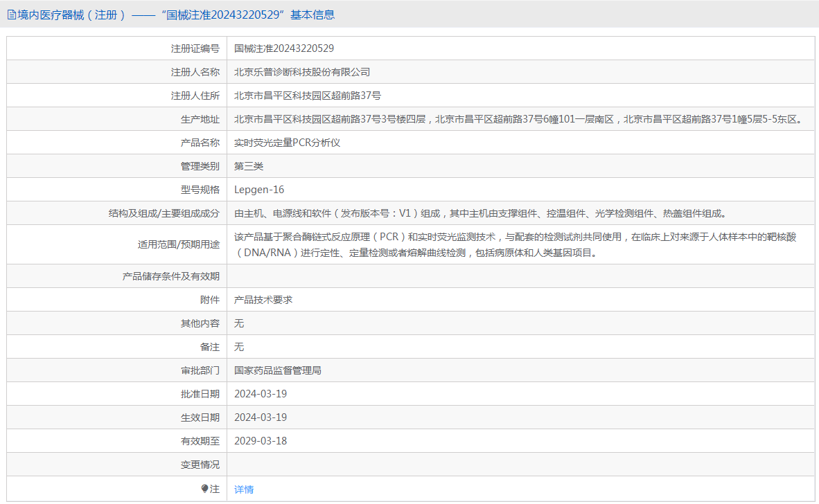Screen dimensions: 819x504
Task: Click the 注册人住所 address value cell
Action: point(308,96)
